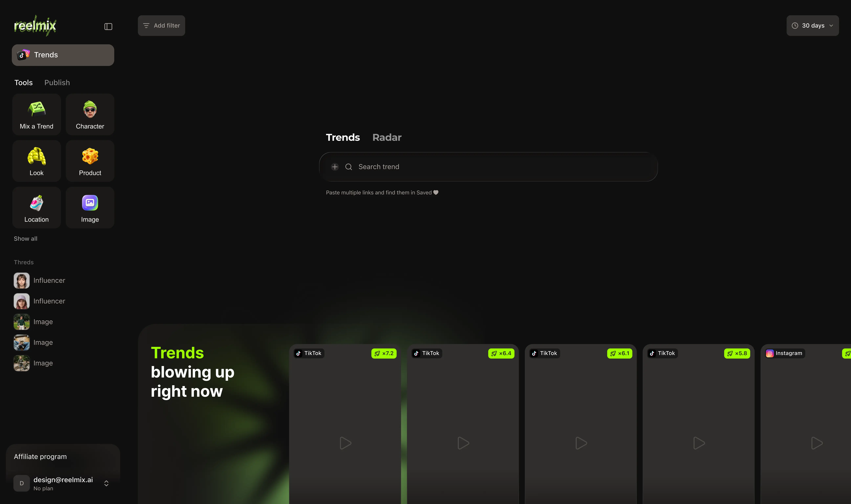Click the magnifier icon in the trend search
The height and width of the screenshot is (504, 851).
point(349,167)
